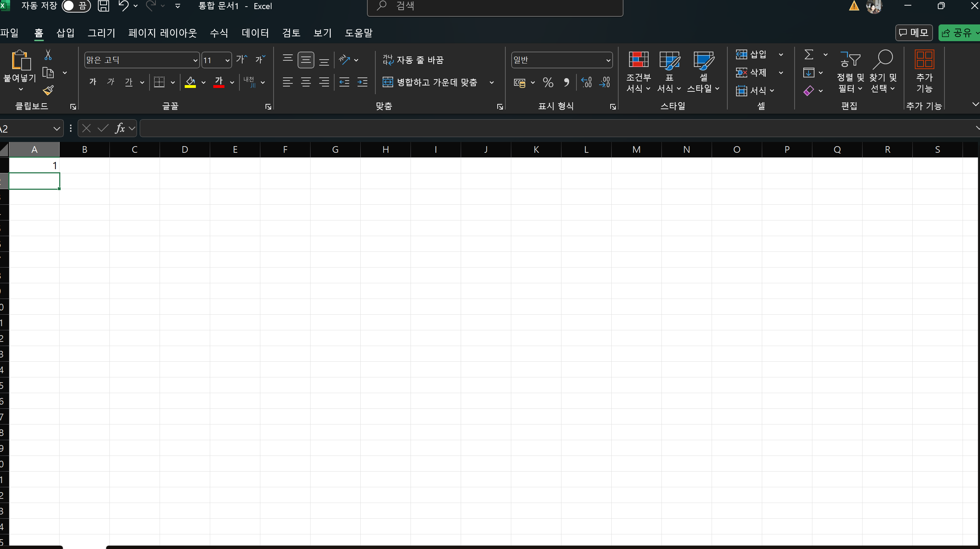Open the font size 11 dropdown

(227, 60)
